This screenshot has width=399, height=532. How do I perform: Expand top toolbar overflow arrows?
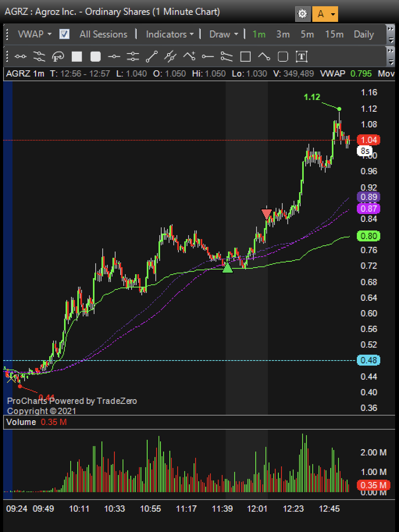click(391, 34)
